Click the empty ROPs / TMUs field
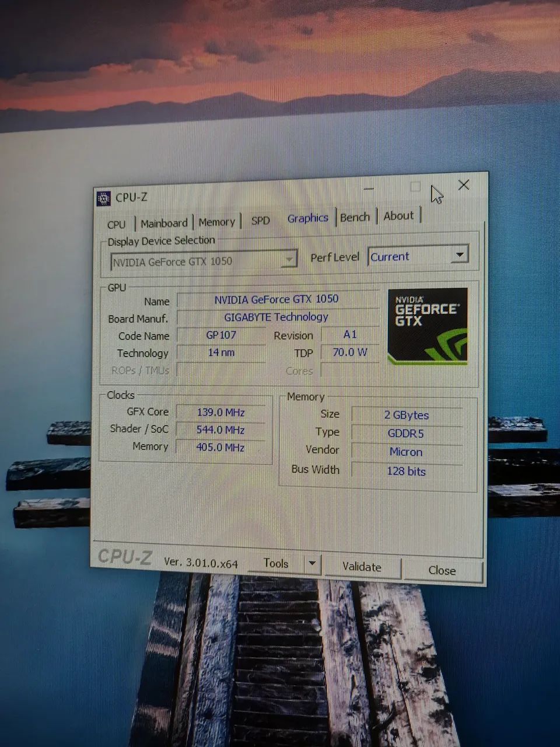Image resolution: width=560 pixels, height=747 pixels. point(221,370)
